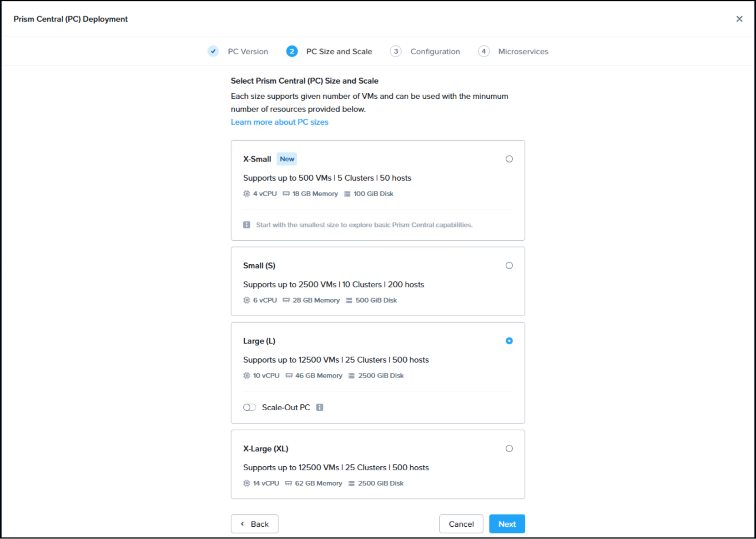Jump to the Configuration step
The height and width of the screenshot is (539, 756).
435,51
